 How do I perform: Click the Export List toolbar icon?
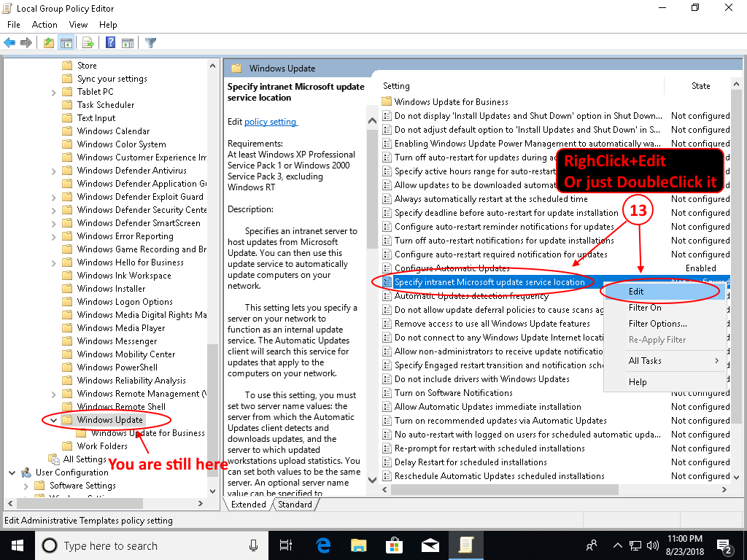tap(88, 43)
